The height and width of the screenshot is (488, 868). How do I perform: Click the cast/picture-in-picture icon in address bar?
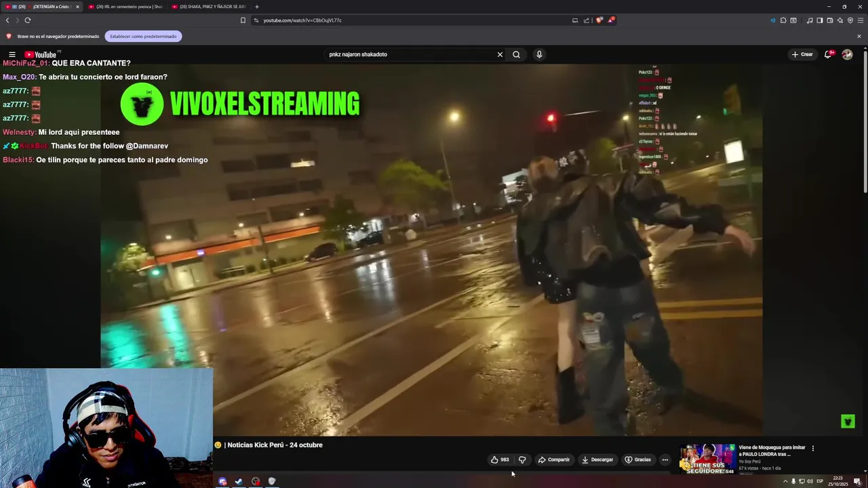[575, 20]
